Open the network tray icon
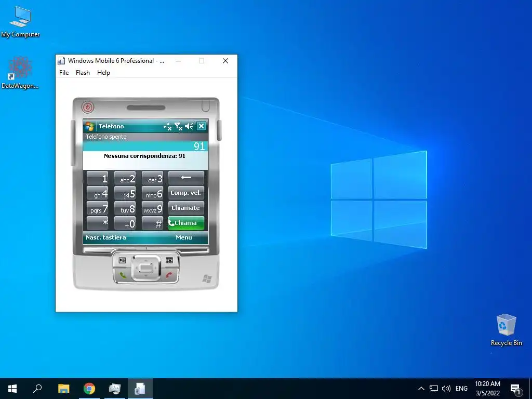The height and width of the screenshot is (399, 532). [434, 389]
